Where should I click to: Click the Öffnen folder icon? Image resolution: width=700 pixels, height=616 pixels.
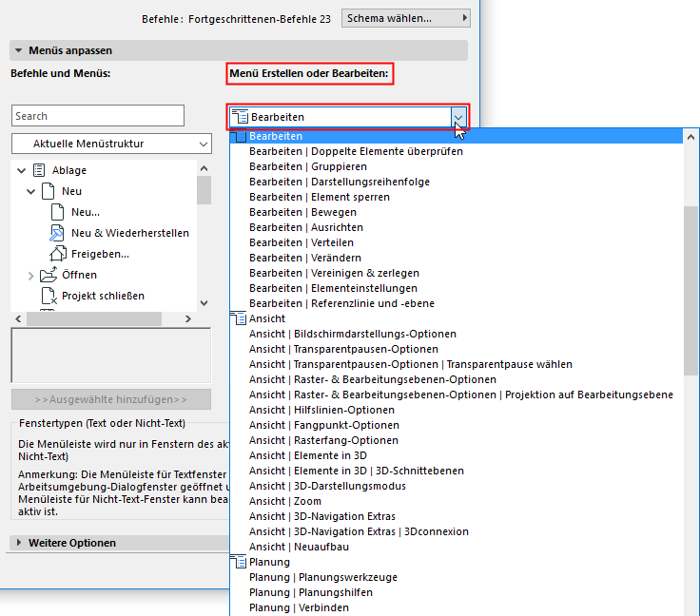pyautogui.click(x=49, y=275)
